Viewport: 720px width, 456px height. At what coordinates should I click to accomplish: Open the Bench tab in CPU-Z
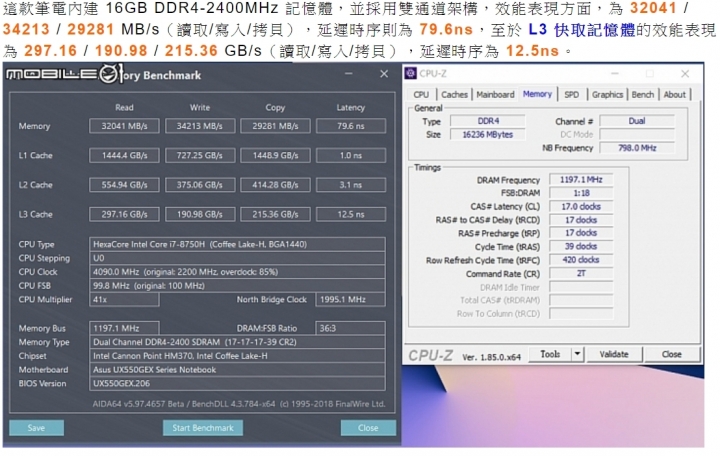642,95
